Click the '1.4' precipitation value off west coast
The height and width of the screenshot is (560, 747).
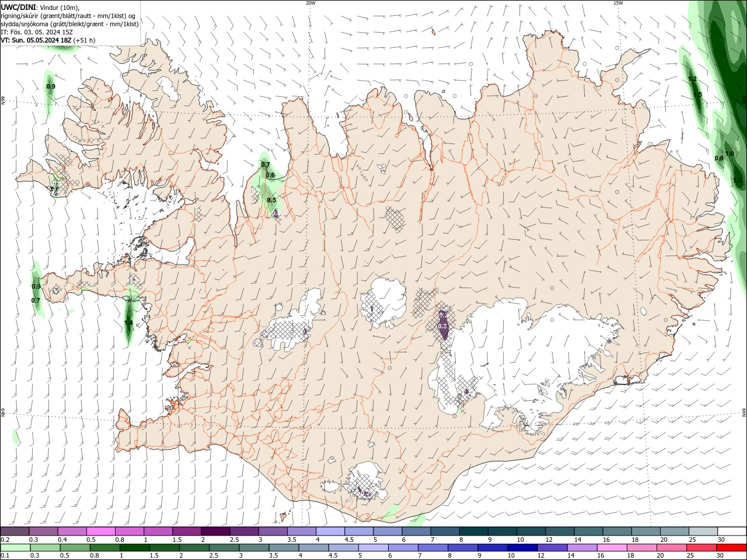(128, 323)
